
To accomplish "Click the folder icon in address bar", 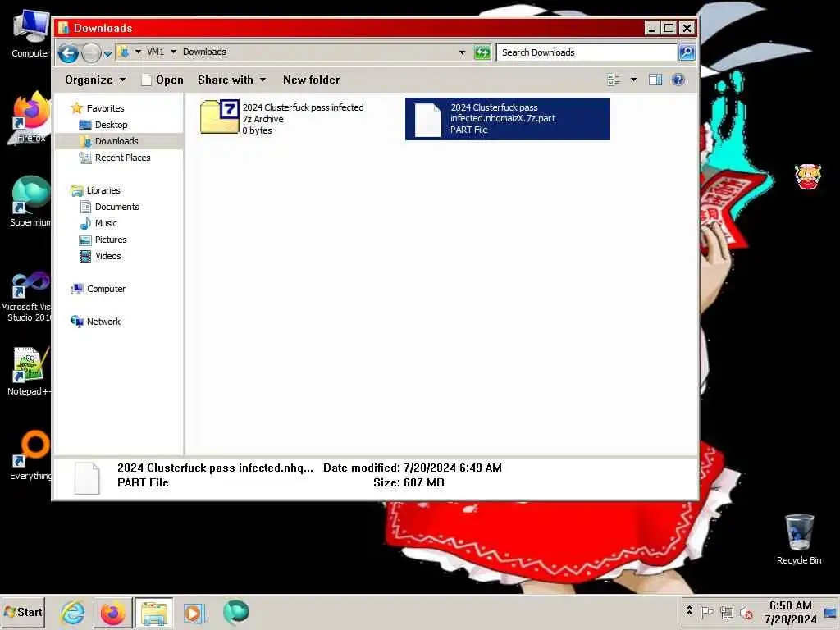I will click(124, 52).
